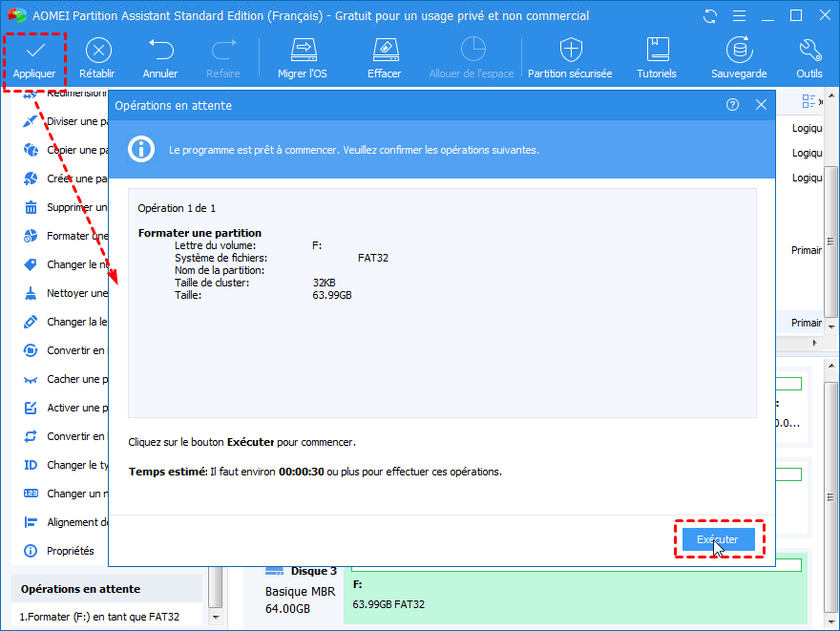Click the Cacher une partition eye icon
The width and height of the screenshot is (840, 631).
[x=31, y=380]
